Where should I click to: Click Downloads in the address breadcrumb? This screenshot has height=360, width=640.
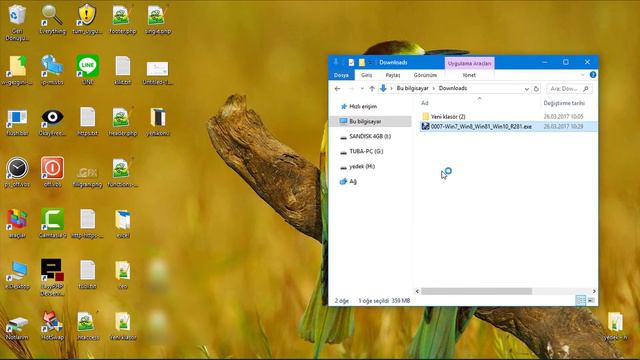click(453, 88)
